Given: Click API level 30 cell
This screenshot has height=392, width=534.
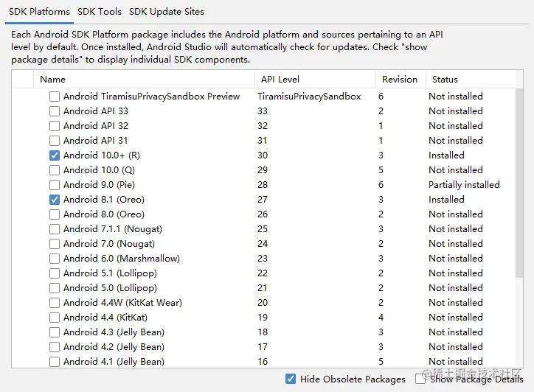Looking at the screenshot, I should point(263,155).
